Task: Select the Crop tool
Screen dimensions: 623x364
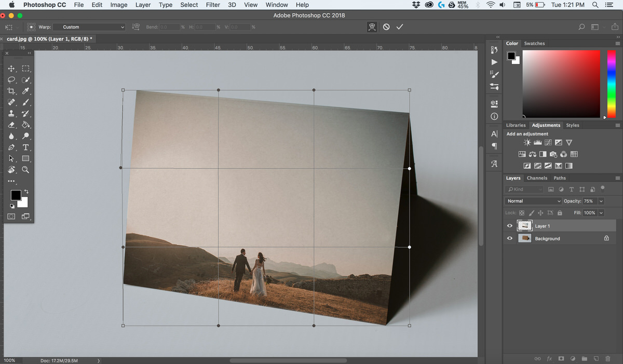Action: click(11, 91)
